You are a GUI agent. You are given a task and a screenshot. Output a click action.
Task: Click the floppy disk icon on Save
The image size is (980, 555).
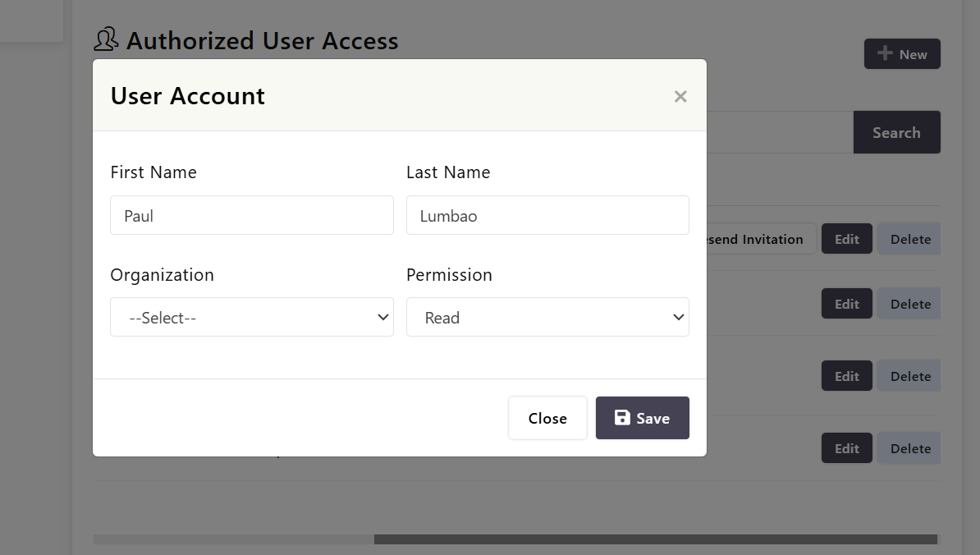click(622, 418)
